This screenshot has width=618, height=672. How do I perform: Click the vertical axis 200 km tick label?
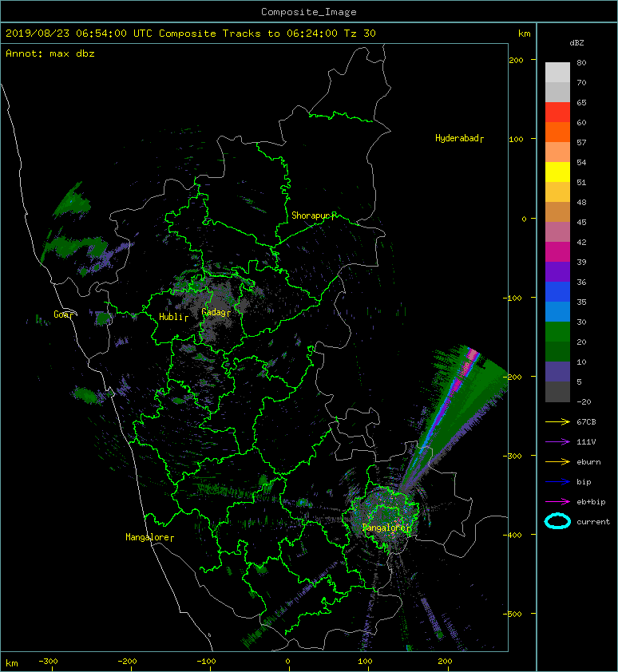pyautogui.click(x=516, y=60)
